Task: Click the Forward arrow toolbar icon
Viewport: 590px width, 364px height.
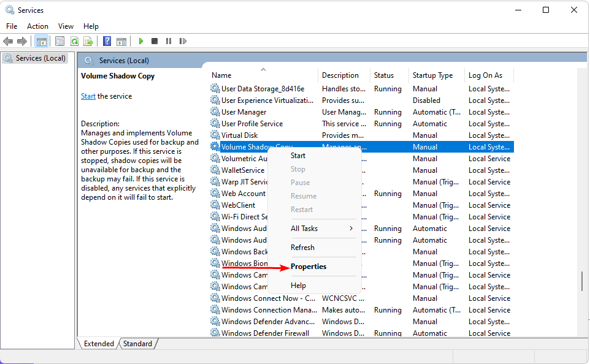Action: tap(22, 41)
